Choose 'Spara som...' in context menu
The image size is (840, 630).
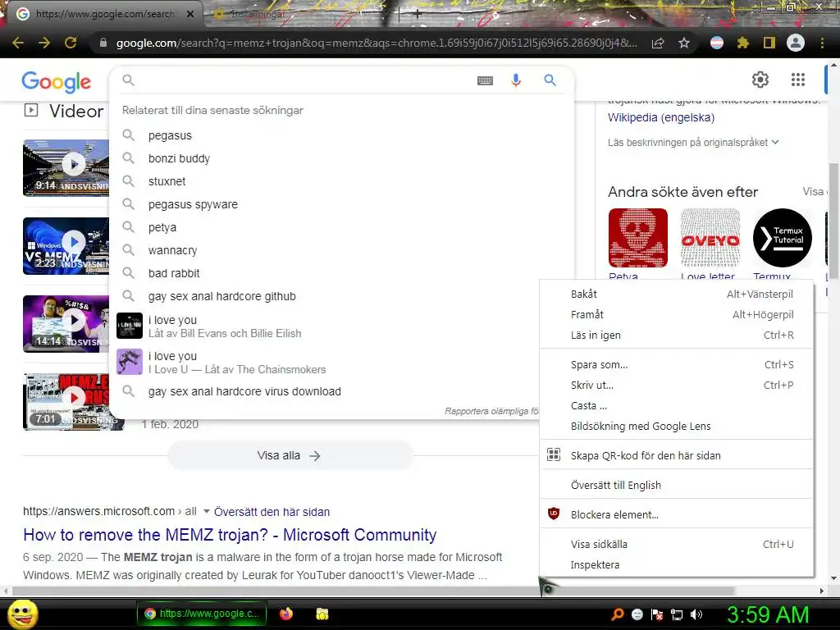677,365
